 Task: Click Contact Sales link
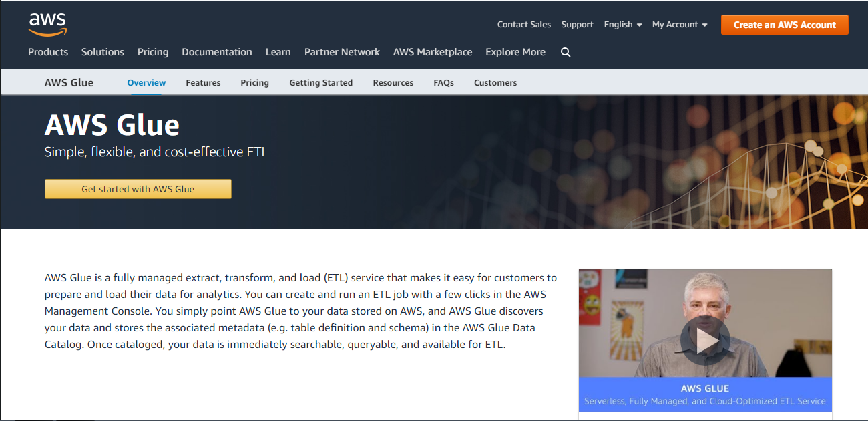[524, 25]
